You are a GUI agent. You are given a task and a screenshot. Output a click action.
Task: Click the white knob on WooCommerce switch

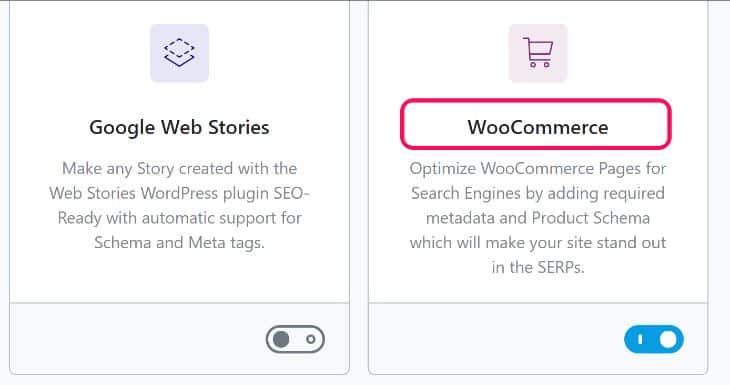click(x=668, y=339)
